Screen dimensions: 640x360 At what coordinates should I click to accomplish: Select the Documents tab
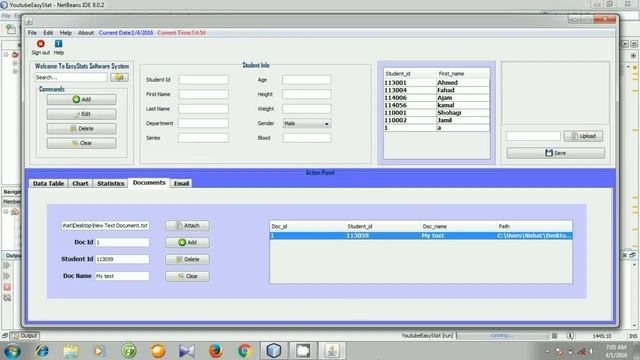[149, 183]
